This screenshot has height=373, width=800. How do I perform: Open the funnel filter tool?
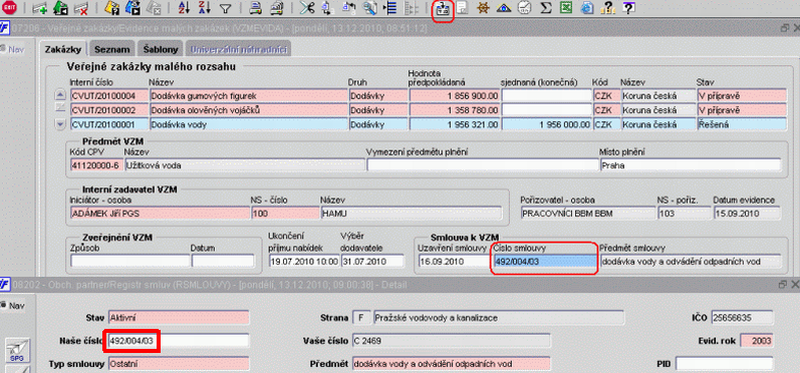pyautogui.click(x=225, y=9)
